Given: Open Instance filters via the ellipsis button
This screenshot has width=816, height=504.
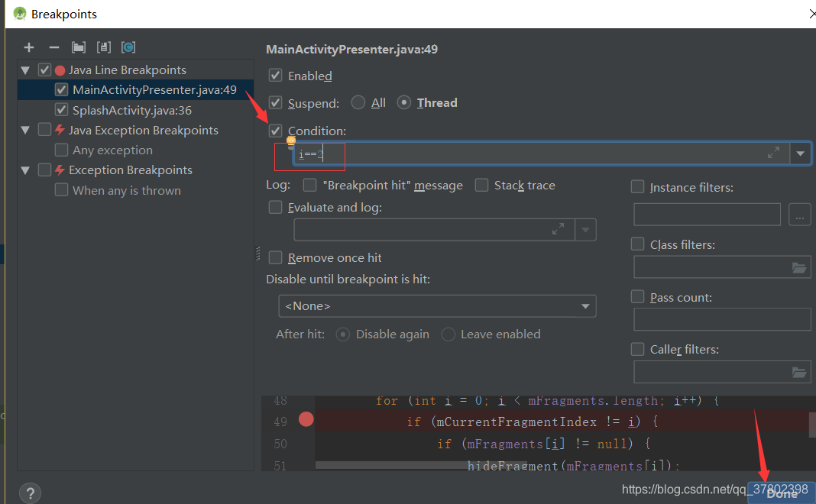Looking at the screenshot, I should (799, 215).
